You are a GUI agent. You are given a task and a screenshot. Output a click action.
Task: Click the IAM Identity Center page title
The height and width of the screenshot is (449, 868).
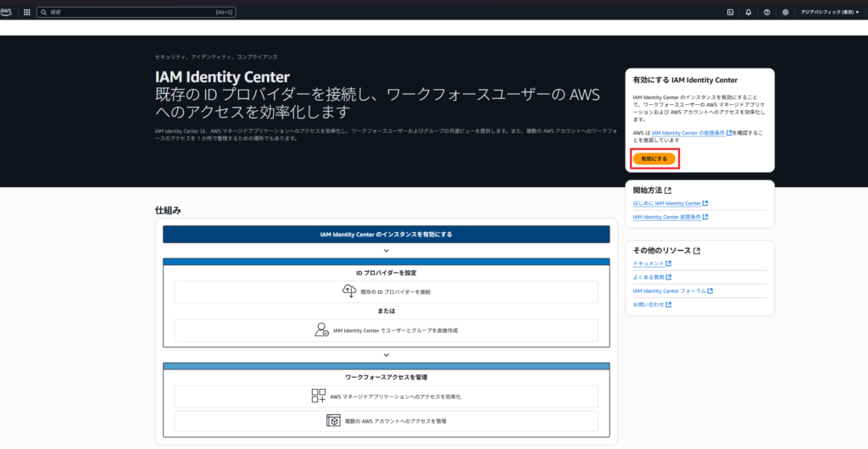coord(222,77)
